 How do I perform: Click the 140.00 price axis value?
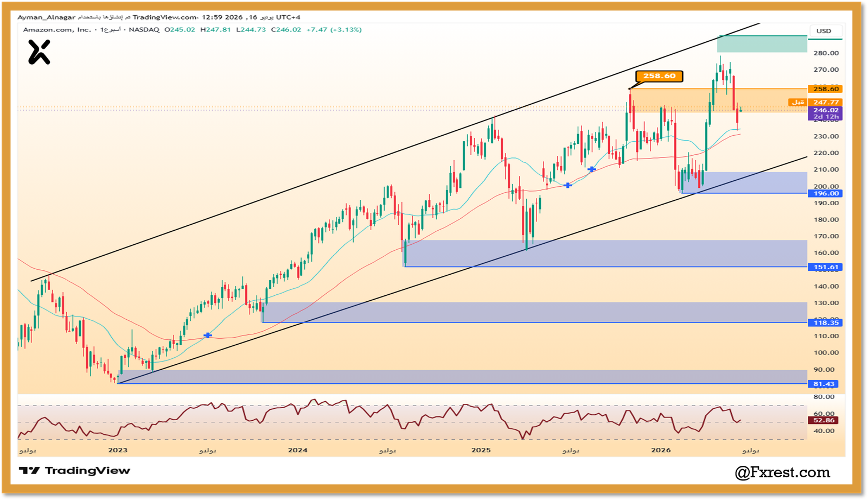pyautogui.click(x=826, y=287)
